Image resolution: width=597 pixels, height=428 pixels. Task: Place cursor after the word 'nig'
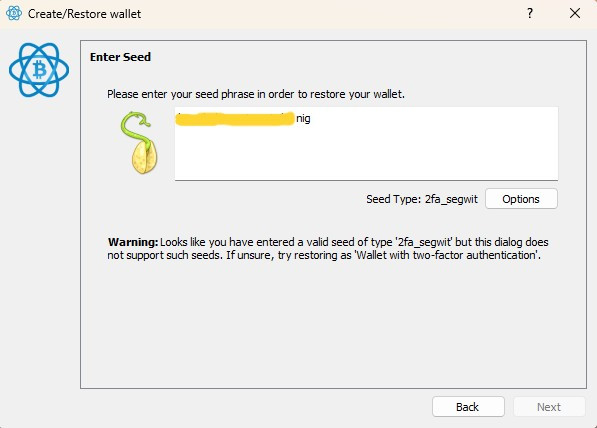pyautogui.click(x=311, y=118)
